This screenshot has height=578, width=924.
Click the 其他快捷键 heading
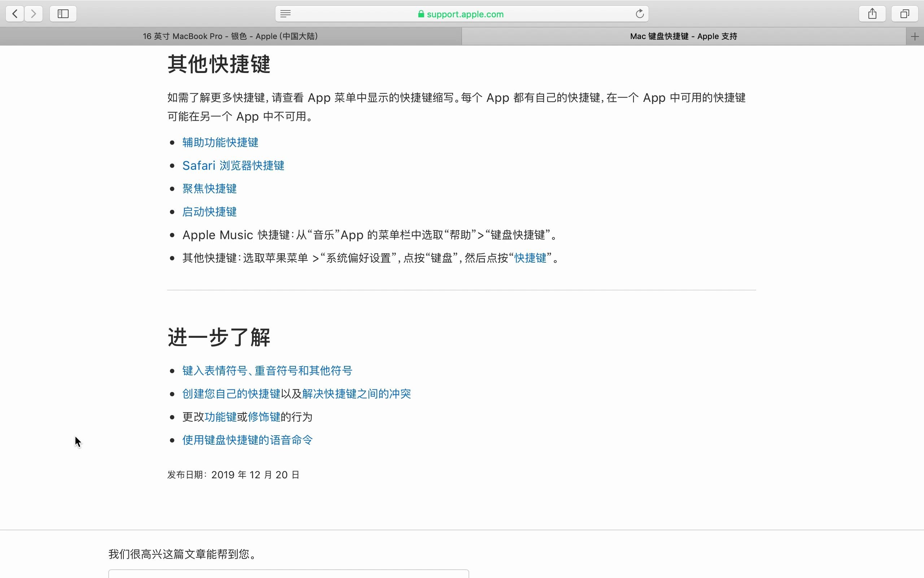click(219, 64)
